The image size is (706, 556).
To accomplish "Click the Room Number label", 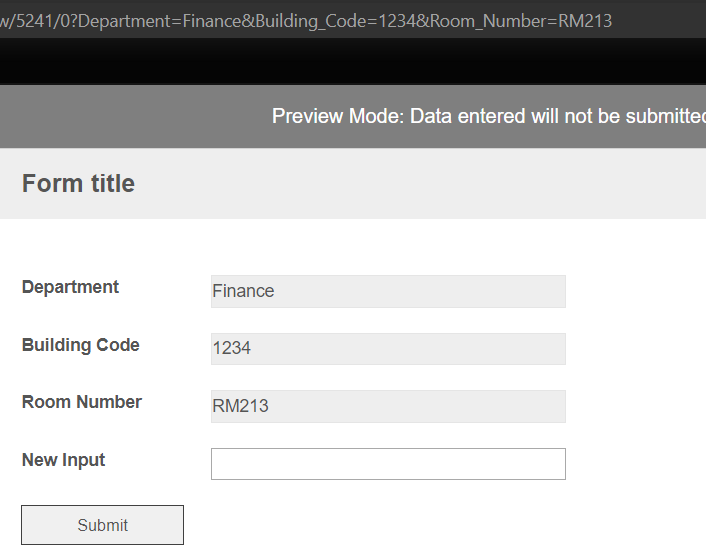I will coord(81,402).
